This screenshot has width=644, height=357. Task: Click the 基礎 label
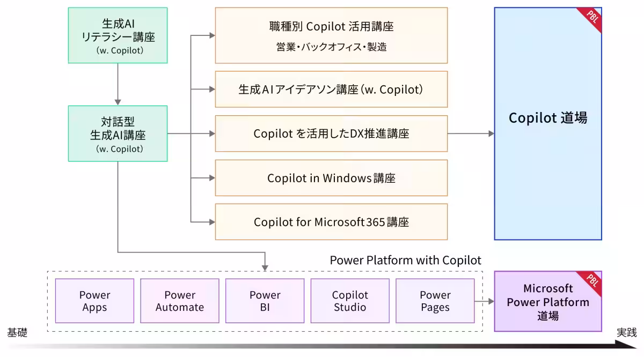pyautogui.click(x=17, y=333)
